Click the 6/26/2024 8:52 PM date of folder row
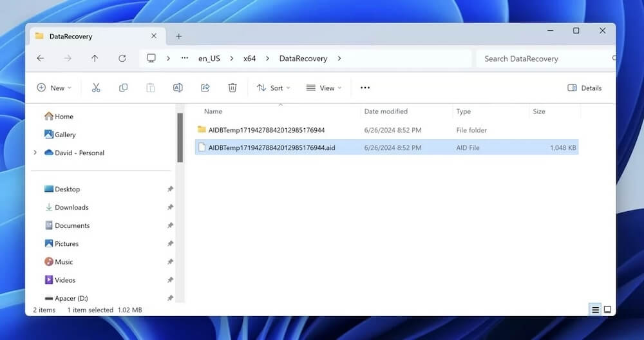Image resolution: width=644 pixels, height=340 pixels. [393, 130]
